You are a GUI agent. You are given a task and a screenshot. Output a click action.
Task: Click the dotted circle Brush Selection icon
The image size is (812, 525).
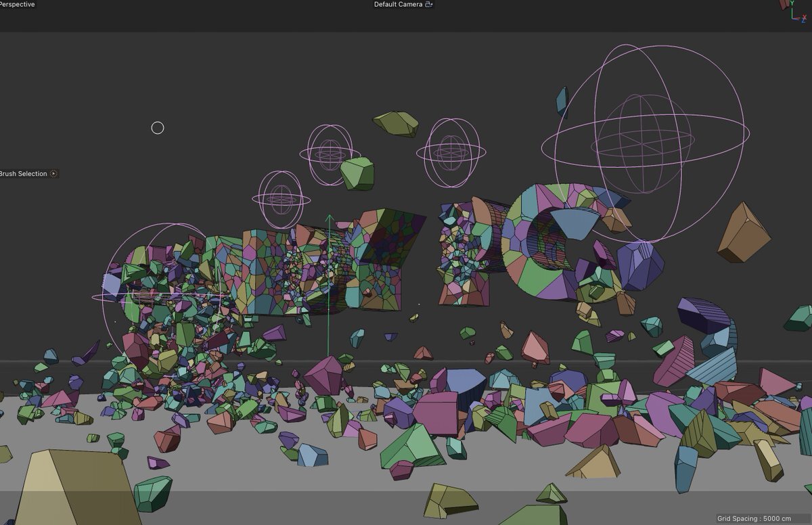coord(54,174)
